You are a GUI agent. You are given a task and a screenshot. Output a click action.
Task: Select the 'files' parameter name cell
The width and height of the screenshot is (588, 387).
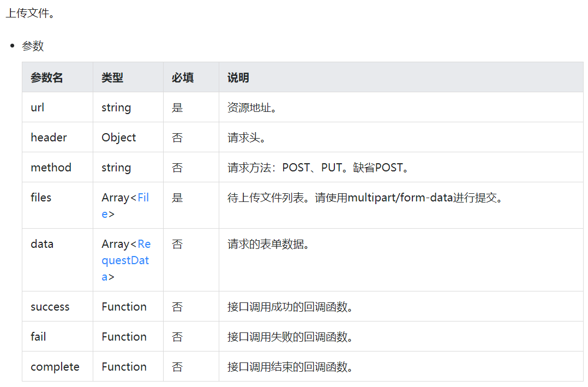coord(57,205)
